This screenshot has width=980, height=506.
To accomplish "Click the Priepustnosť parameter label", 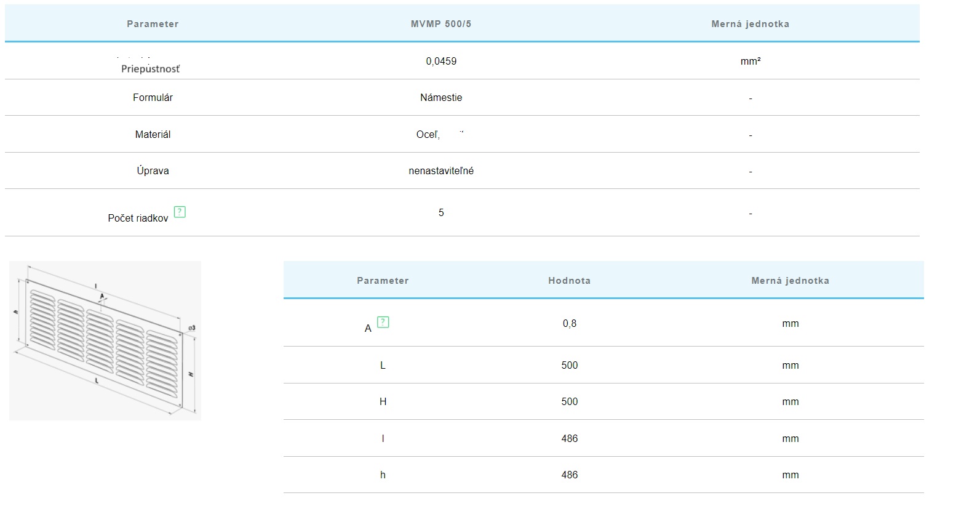I will [x=151, y=68].
